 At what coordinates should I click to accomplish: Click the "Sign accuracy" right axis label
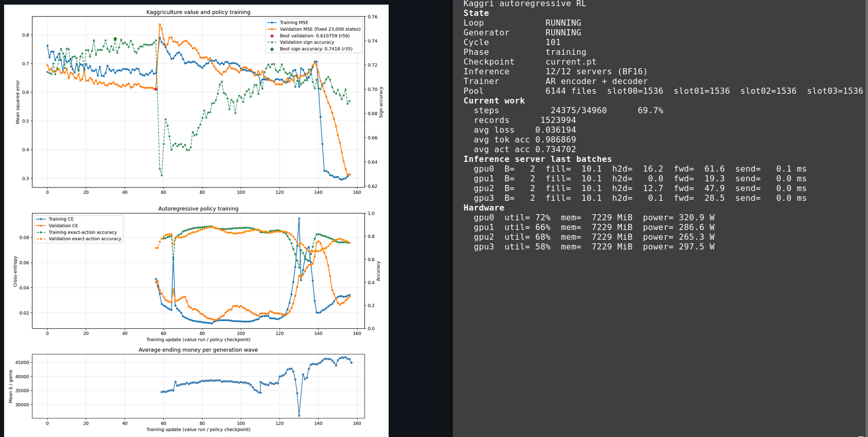(x=381, y=102)
